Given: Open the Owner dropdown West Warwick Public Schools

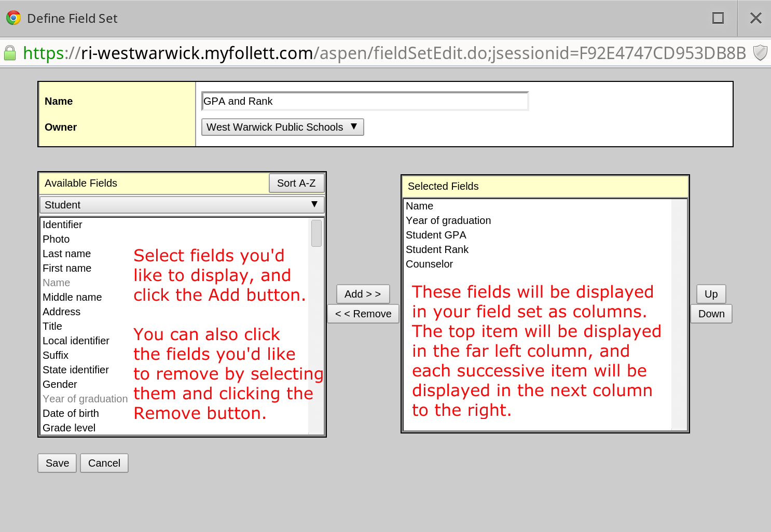Looking at the screenshot, I should [283, 127].
